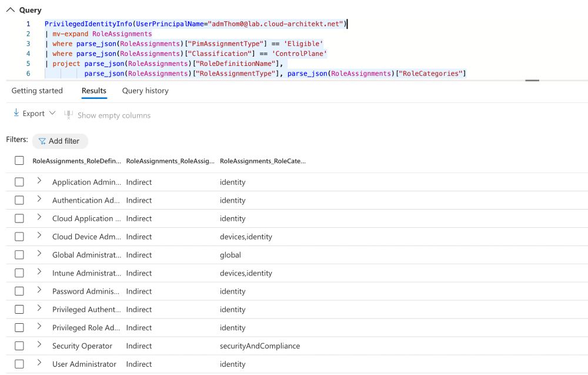588x375 pixels.
Task: Click the securityAndCompliance category cell
Action: click(x=260, y=346)
